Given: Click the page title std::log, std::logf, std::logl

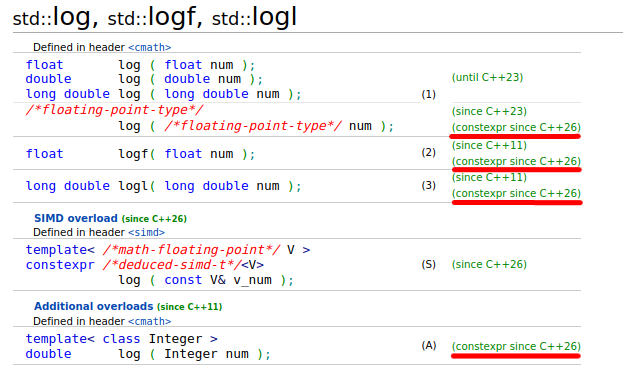Looking at the screenshot, I should pyautogui.click(x=155, y=17).
